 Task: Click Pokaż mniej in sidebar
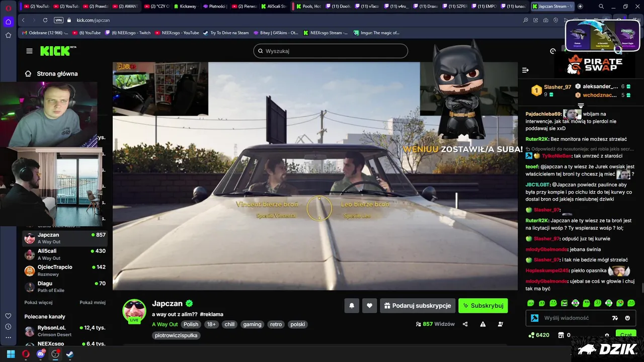(93, 303)
